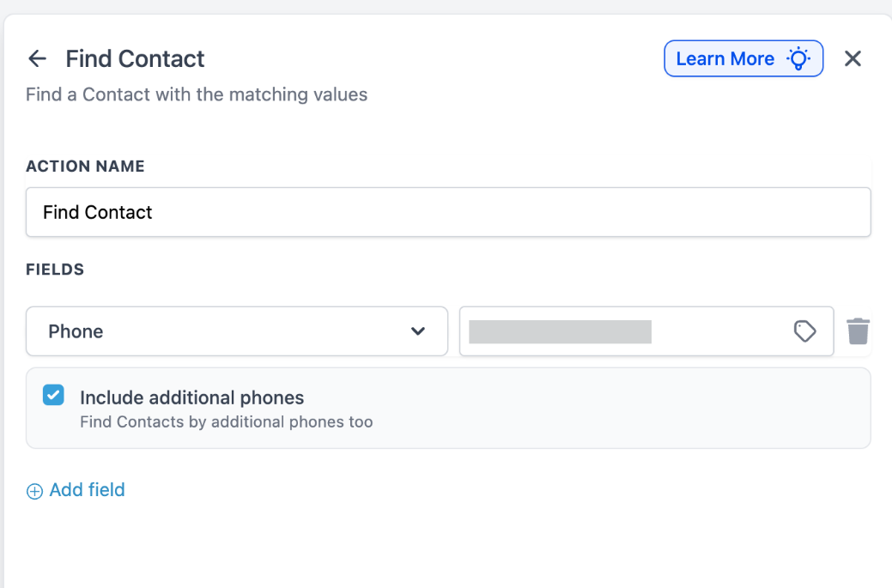Click the "Find Contact" panel heading
This screenshot has height=588, width=892.
point(135,58)
